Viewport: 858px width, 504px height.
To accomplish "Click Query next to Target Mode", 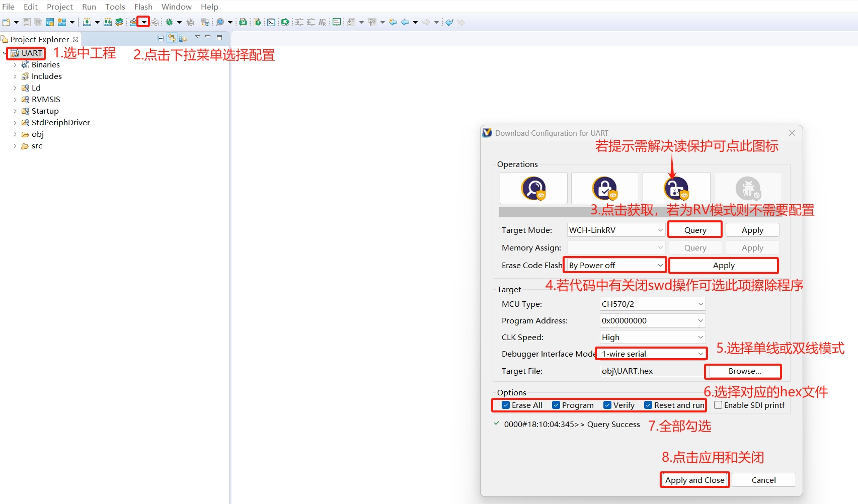I will click(x=695, y=230).
